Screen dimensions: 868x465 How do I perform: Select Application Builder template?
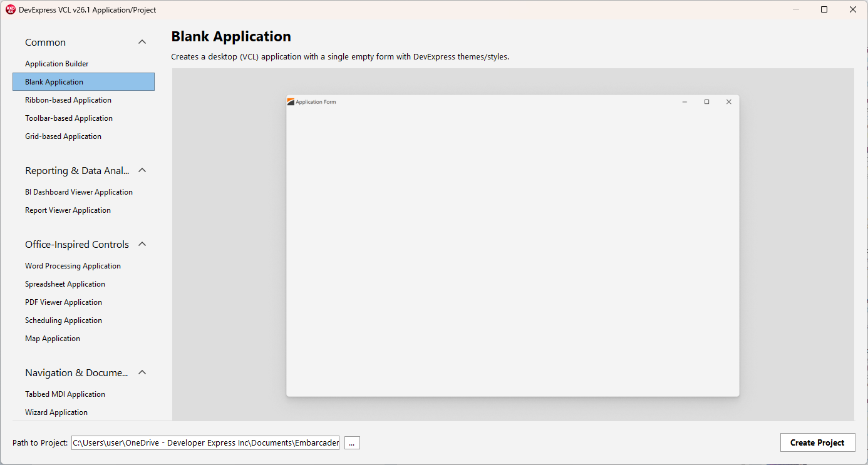tap(83, 64)
